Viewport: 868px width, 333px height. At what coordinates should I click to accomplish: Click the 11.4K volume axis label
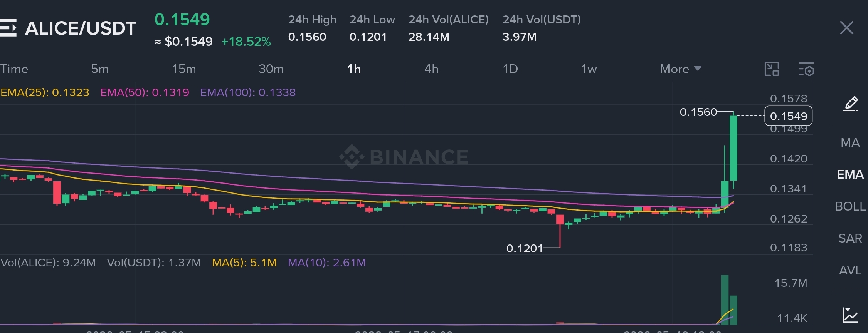tap(792, 318)
